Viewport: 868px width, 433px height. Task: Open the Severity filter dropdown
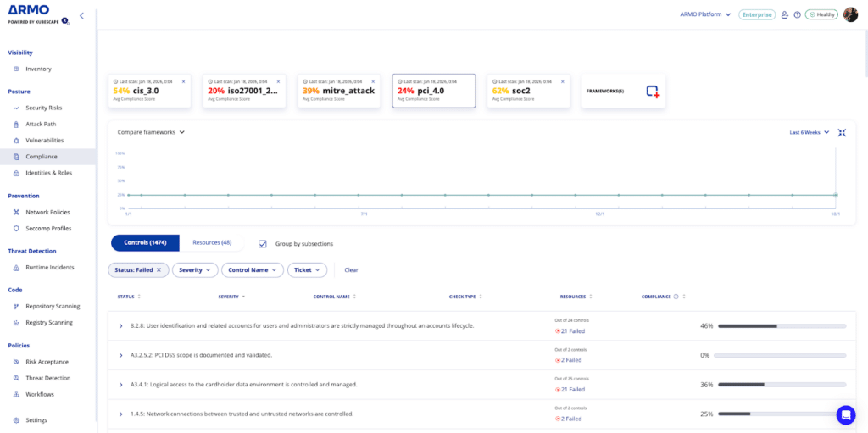coord(196,270)
